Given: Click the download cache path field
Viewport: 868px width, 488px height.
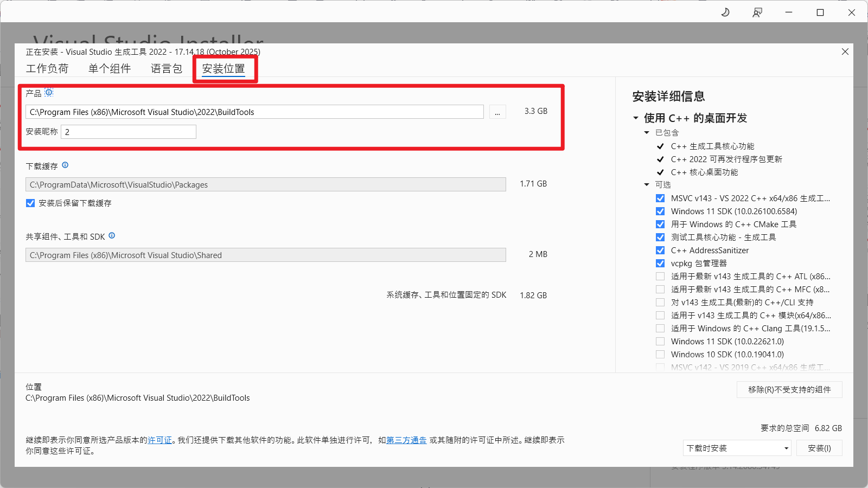Looking at the screenshot, I should point(266,184).
